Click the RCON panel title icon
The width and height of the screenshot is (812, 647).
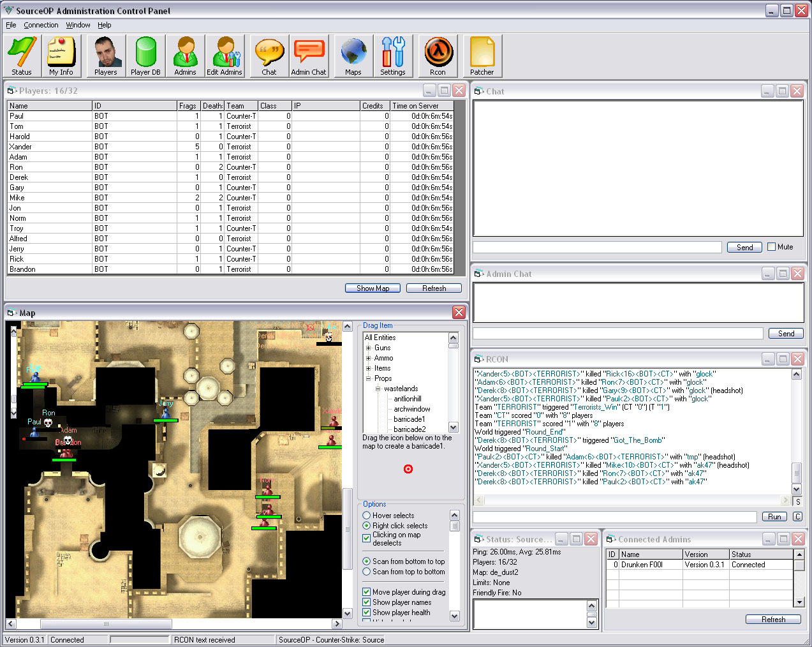(x=478, y=359)
